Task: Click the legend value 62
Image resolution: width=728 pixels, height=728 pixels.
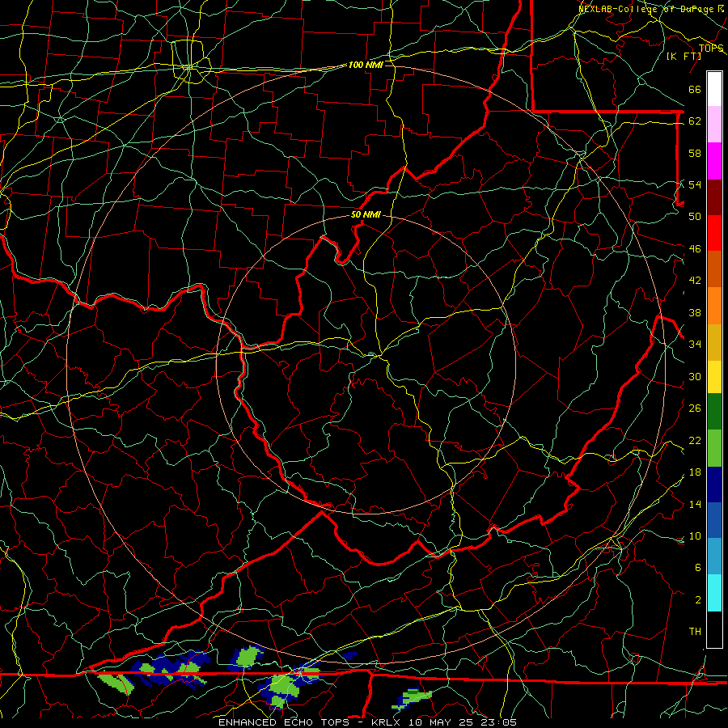Action: tap(695, 121)
